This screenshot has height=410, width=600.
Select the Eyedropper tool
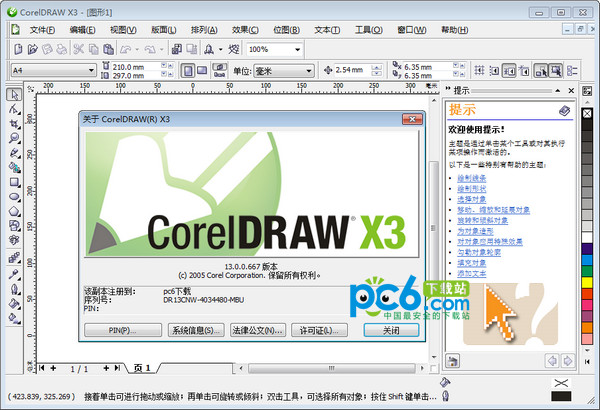(x=14, y=274)
